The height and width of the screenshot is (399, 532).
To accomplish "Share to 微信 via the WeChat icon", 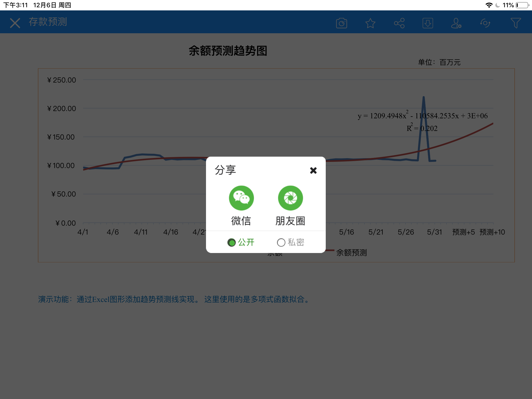I will (241, 198).
